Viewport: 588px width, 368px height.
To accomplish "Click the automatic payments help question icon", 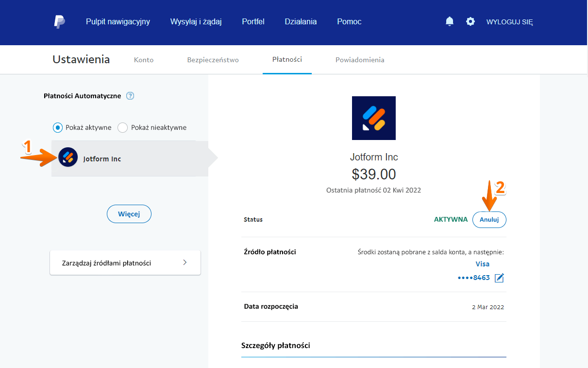I will 130,96.
